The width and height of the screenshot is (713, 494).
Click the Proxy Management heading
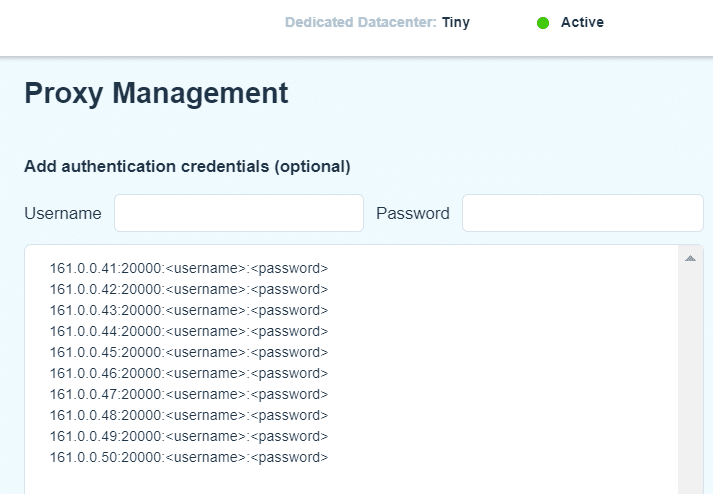(156, 93)
